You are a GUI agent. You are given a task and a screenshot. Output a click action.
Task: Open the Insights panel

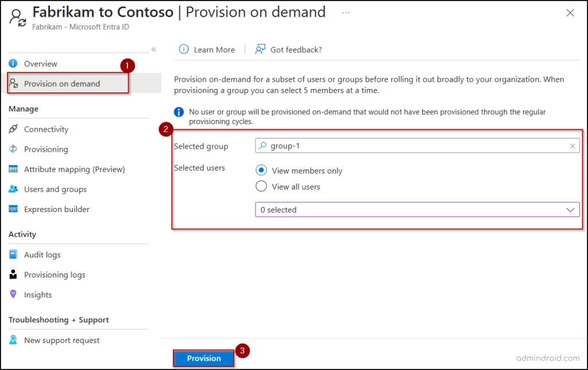[x=40, y=294]
